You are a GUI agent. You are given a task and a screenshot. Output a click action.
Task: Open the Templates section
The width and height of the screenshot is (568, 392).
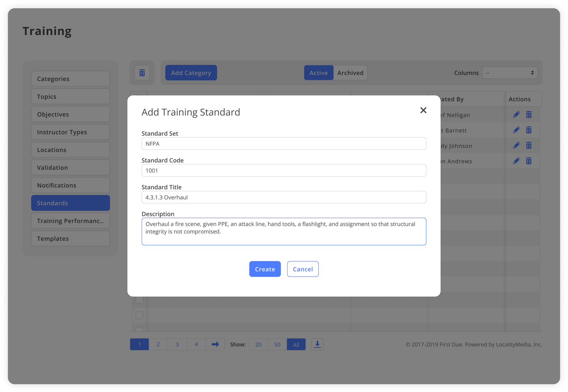tap(70, 238)
